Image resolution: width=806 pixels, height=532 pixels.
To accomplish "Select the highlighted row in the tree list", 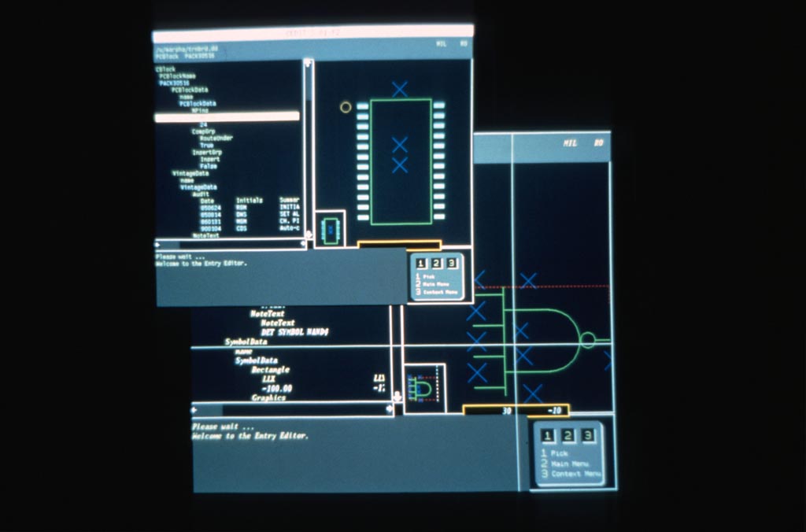I will click(x=226, y=116).
